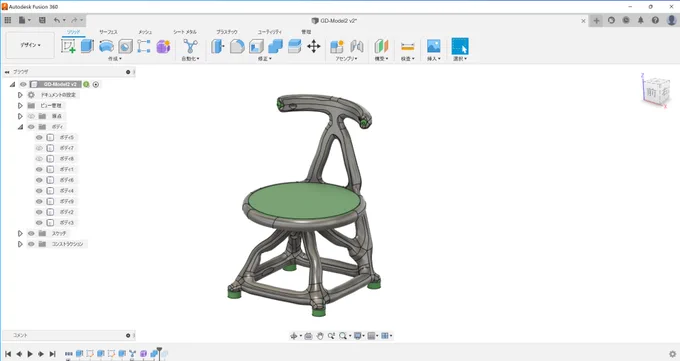Viewport: 680px width, 361px height.
Task: Open the アセンブリ dropdown menu
Action: click(346, 59)
